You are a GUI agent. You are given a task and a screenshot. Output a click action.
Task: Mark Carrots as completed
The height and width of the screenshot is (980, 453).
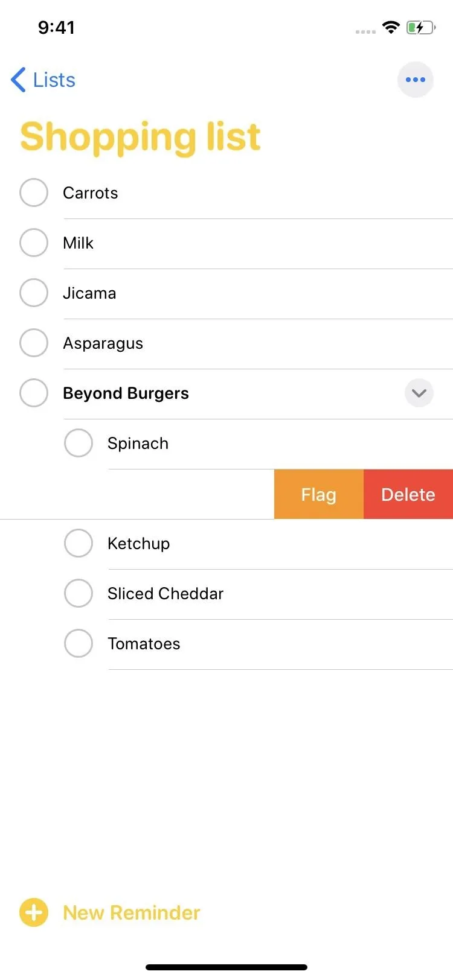34,192
